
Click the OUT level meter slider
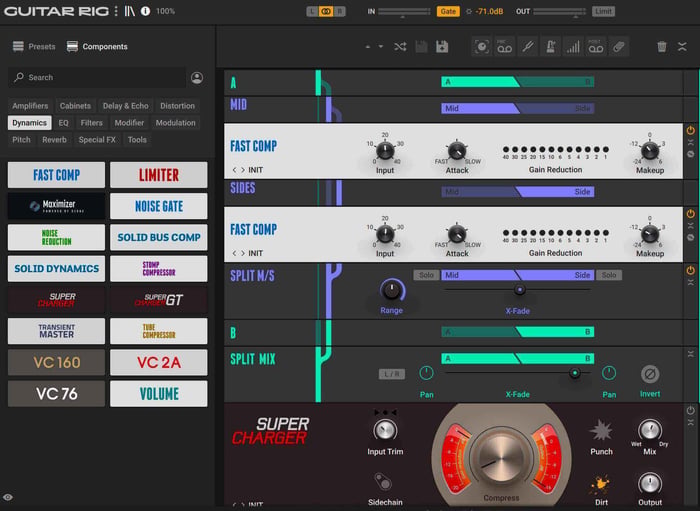pos(560,12)
